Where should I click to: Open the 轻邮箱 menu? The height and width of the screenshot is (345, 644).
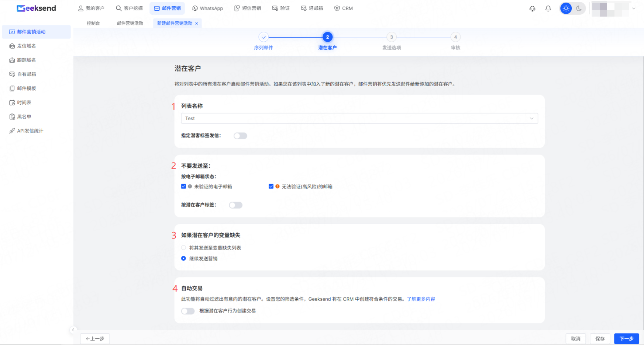click(x=312, y=8)
